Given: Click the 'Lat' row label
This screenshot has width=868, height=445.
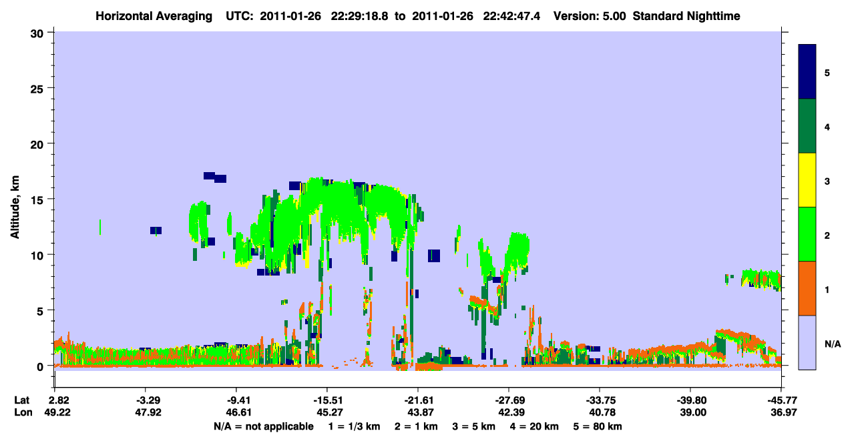Looking at the screenshot, I should click(x=21, y=400).
